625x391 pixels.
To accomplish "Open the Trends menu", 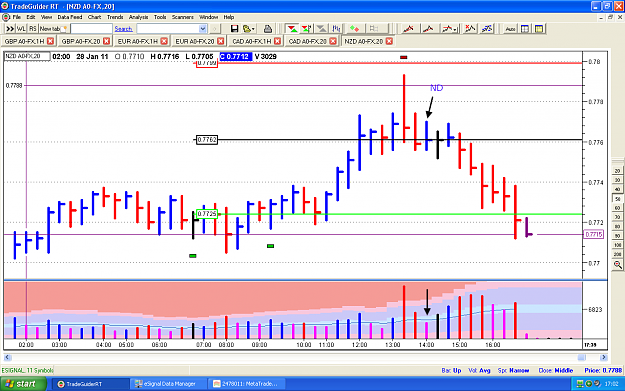I will [115, 17].
